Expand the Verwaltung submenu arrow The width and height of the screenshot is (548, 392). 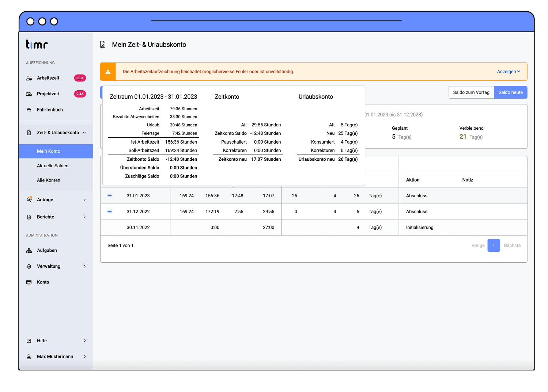tap(85, 266)
